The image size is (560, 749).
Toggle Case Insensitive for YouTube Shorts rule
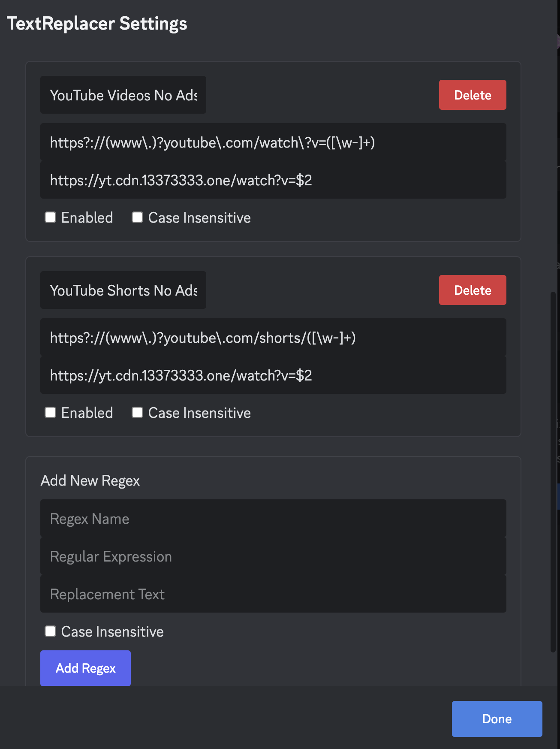click(x=137, y=413)
